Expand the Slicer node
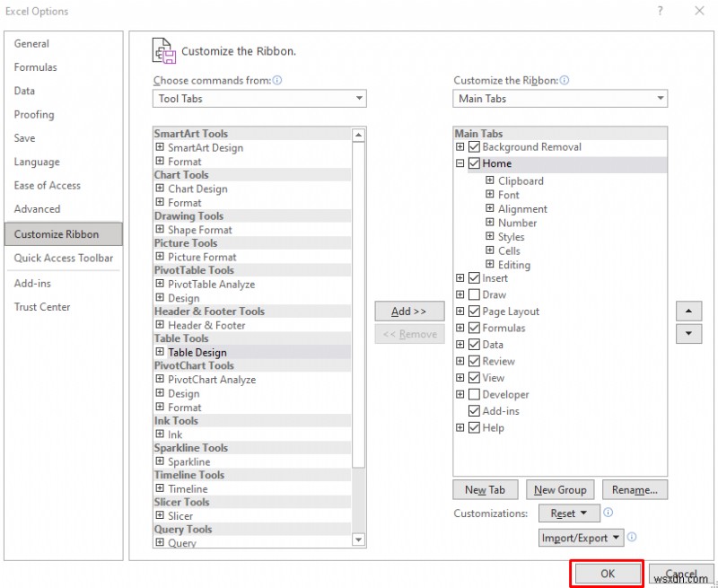 (160, 515)
